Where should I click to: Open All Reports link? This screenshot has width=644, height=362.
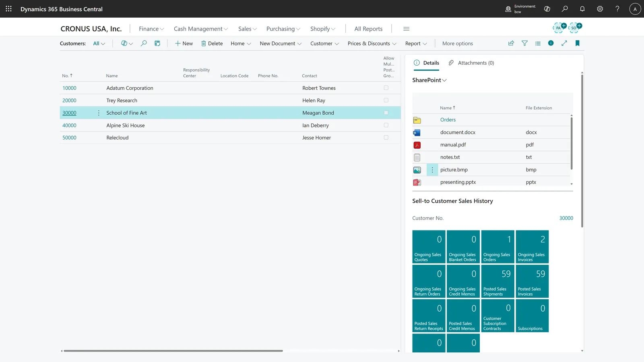pyautogui.click(x=368, y=29)
